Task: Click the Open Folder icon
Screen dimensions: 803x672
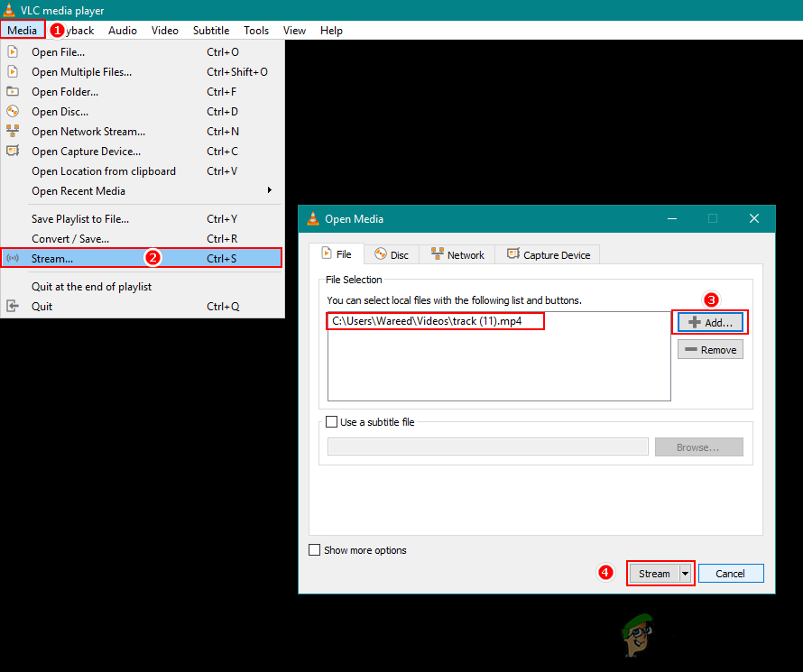Action: (12, 91)
